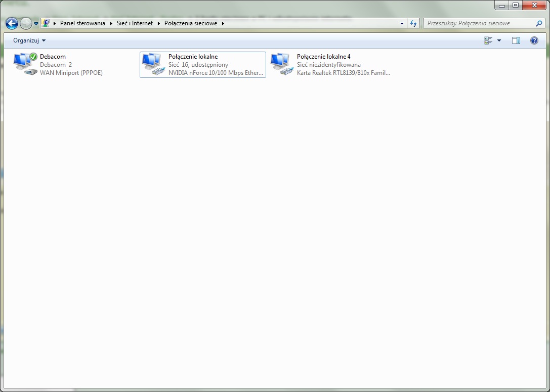550x392 pixels.
Task: Select the Debacom connection icon
Action: tap(26, 64)
